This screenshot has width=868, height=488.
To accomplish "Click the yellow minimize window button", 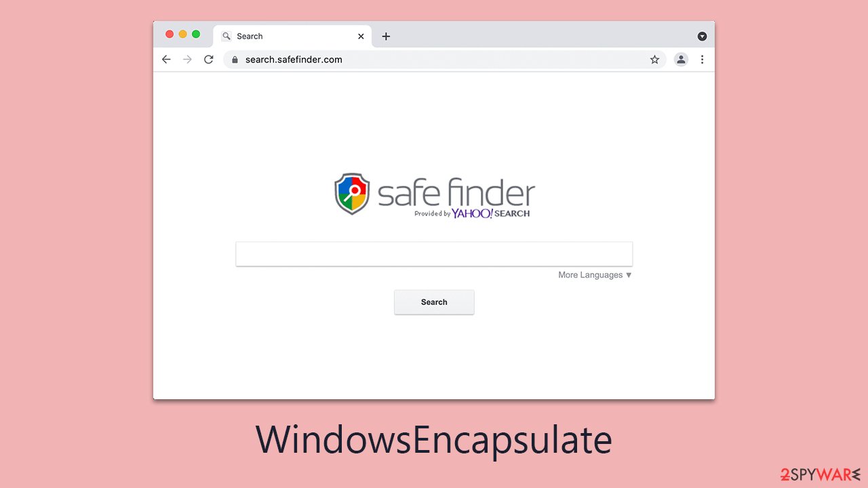I will pos(182,34).
